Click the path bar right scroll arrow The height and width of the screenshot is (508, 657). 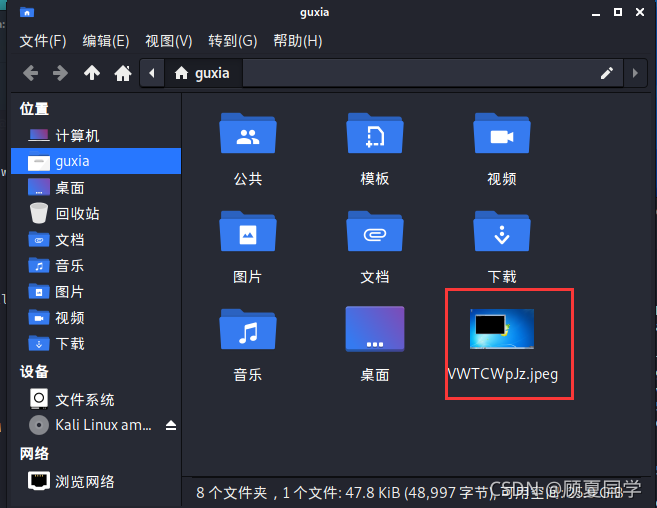pyautogui.click(x=635, y=73)
